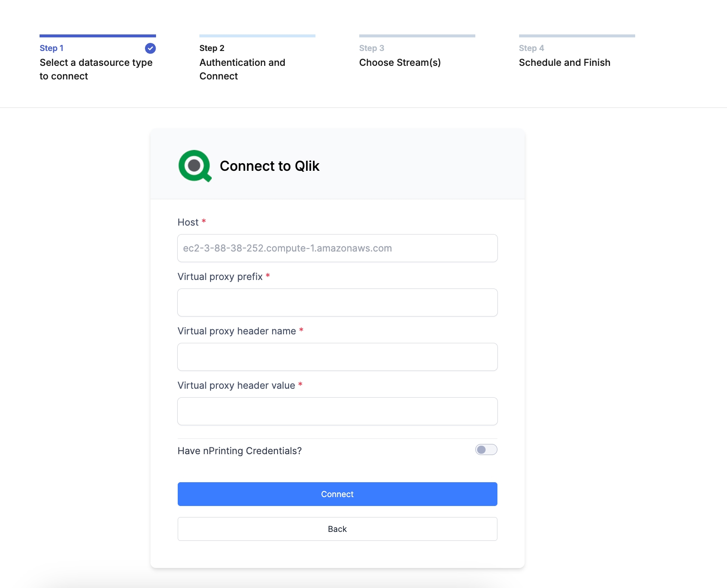Viewport: 727px width, 588px height.
Task: Click the Virtual proxy prefix label
Action: click(x=220, y=277)
